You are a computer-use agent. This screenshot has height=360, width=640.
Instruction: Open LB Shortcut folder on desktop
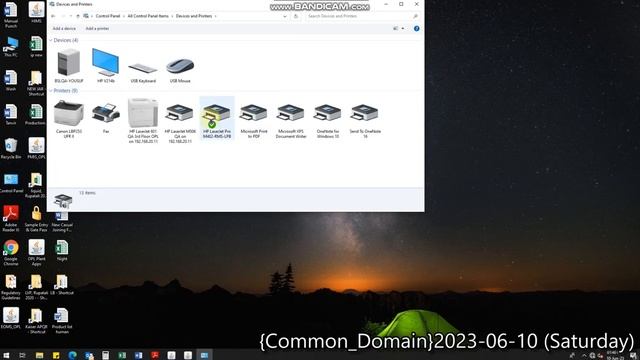pyautogui.click(x=62, y=284)
